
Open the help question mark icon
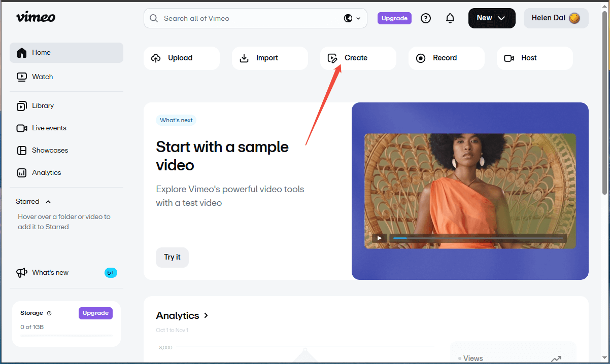tap(425, 18)
